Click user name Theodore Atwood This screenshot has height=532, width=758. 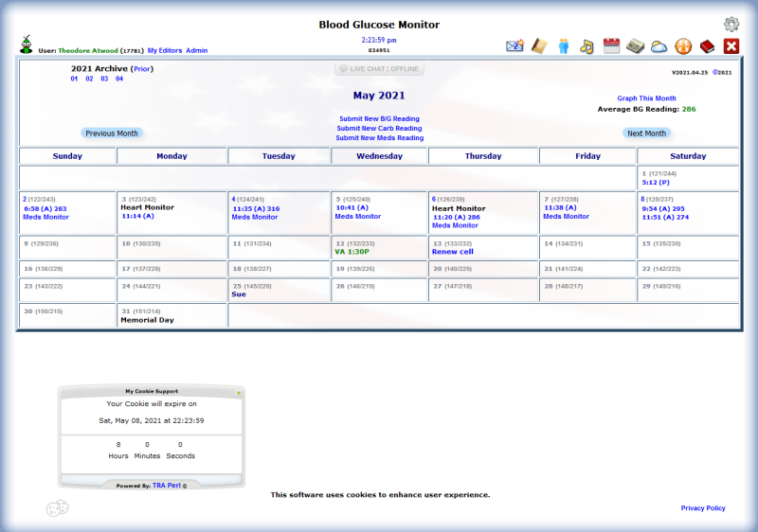pyautogui.click(x=88, y=50)
